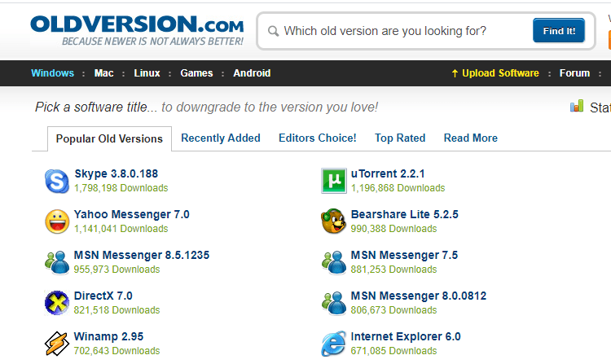This screenshot has height=364, width=611.
Task: Open the Linux section
Action: point(147,73)
